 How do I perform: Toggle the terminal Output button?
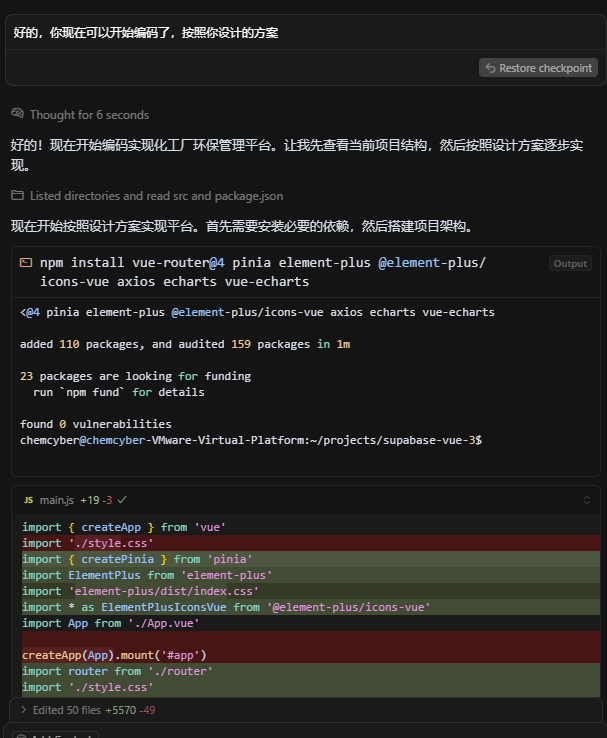click(570, 264)
